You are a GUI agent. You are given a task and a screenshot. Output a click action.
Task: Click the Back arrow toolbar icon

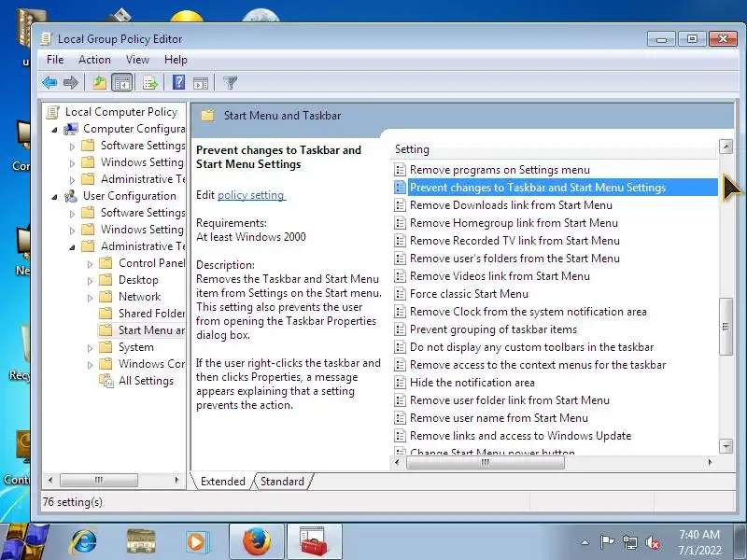49,83
